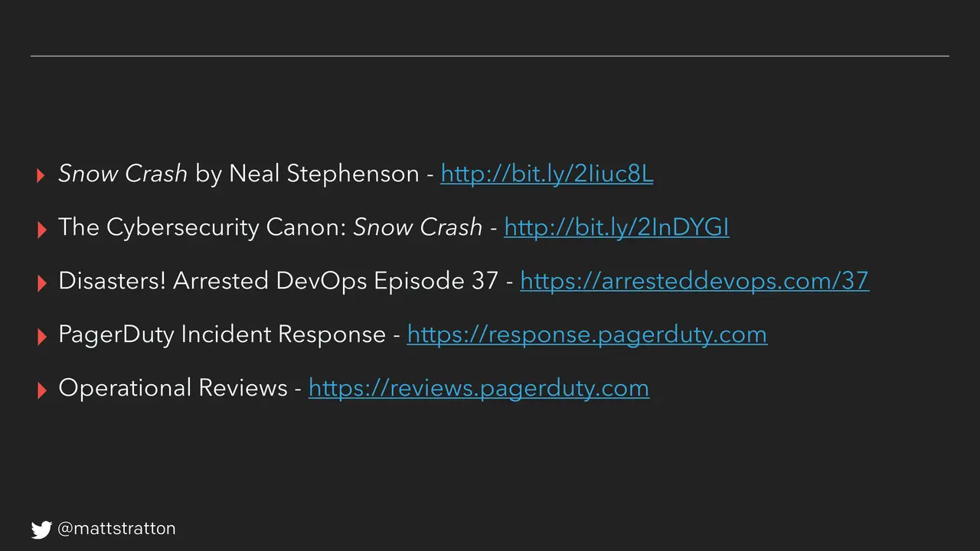Screen dimensions: 980x551
Task: Open the bit.ly/2Iiuc8L Snow Crash link
Action: coord(547,174)
